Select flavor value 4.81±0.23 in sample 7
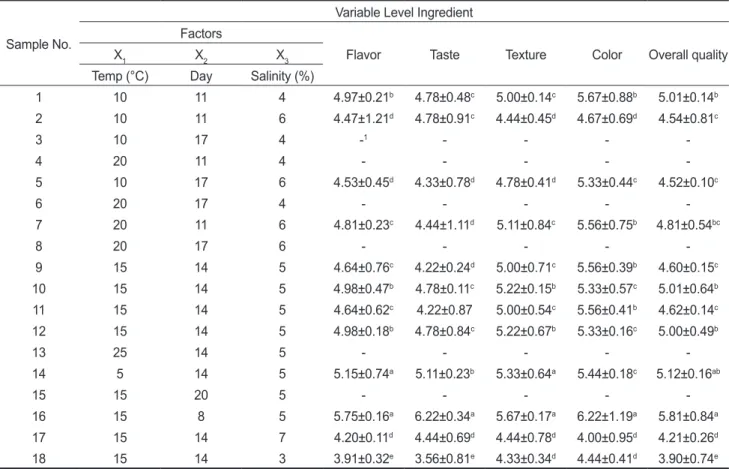Viewport: 729px width, 469px height. tap(363, 225)
